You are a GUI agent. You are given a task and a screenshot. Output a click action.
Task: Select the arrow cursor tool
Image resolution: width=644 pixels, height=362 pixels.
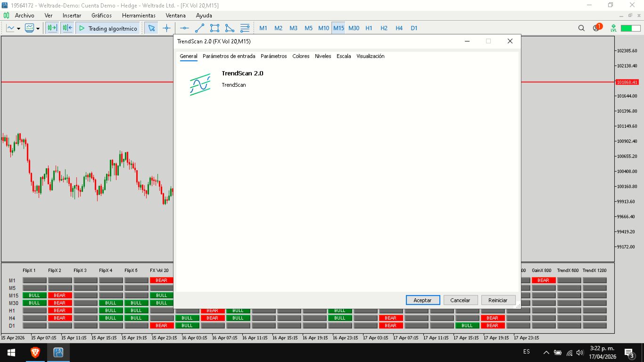(151, 28)
